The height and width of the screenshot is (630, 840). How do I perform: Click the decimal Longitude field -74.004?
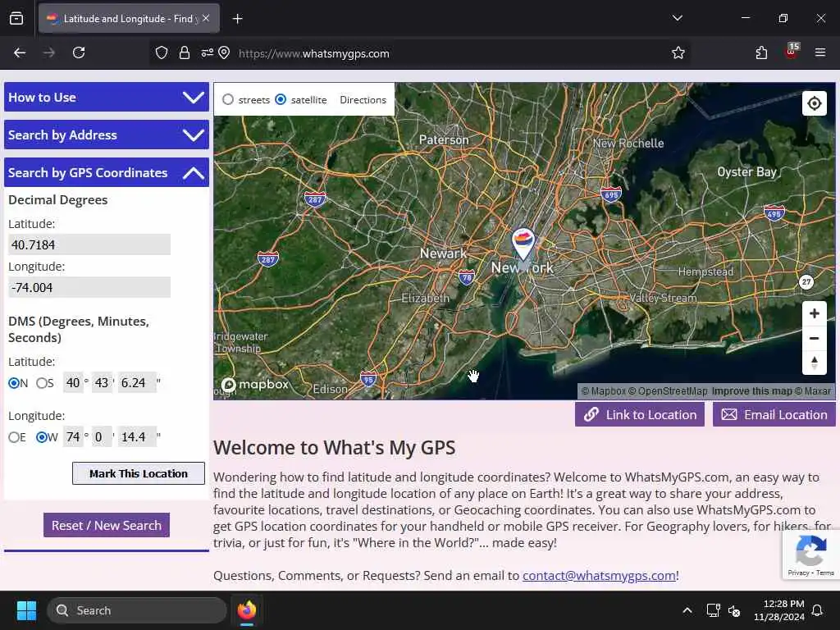(89, 287)
